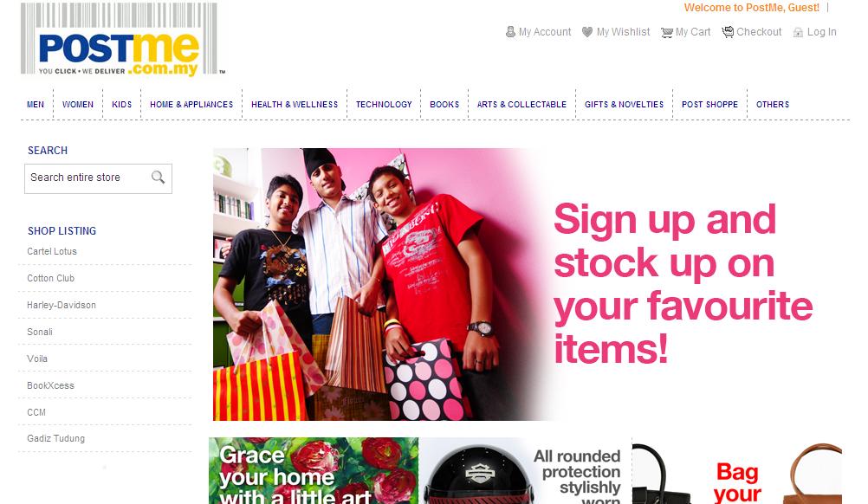Open the Harley-Davidson shop listing
Viewport: 868px width, 504px height.
point(62,305)
